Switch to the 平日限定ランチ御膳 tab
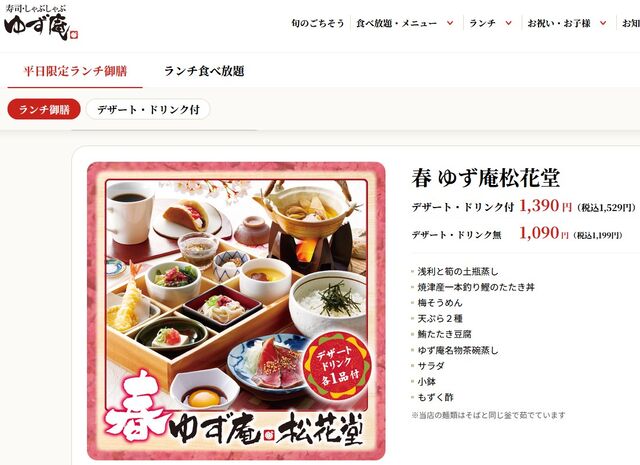The height and width of the screenshot is (465, 640). click(x=75, y=71)
